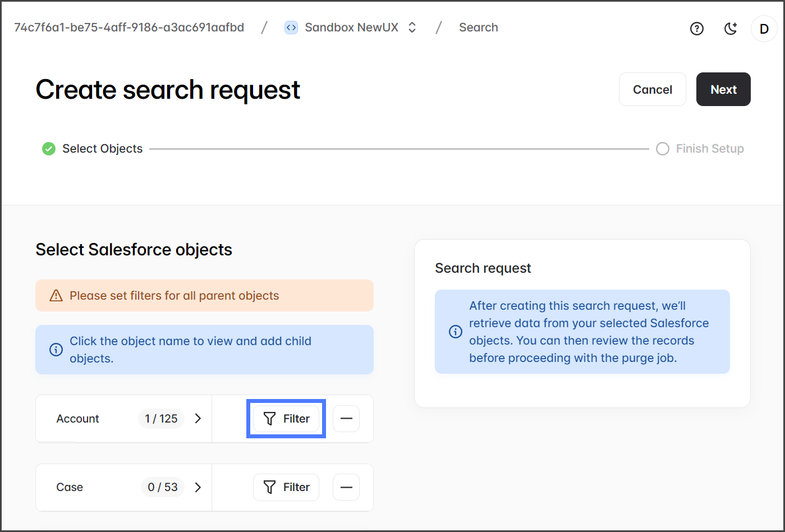Click the Sandbox NewUX code icon
Viewport: 785px width, 532px height.
click(x=291, y=27)
